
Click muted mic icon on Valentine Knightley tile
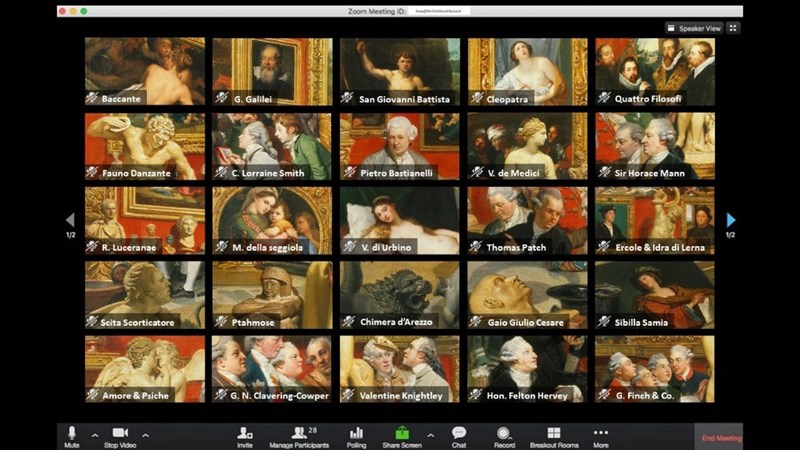point(349,394)
